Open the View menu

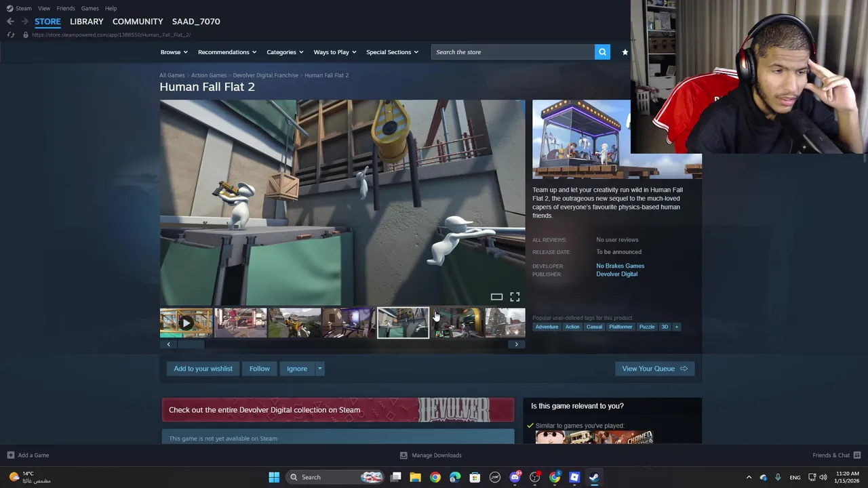[x=44, y=8]
